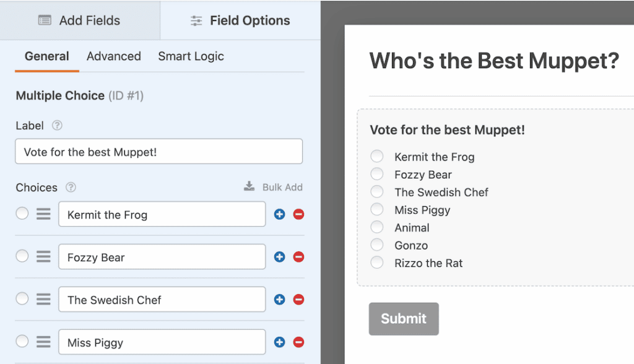Switch to the Advanced tab
634x364 pixels.
[x=113, y=56]
